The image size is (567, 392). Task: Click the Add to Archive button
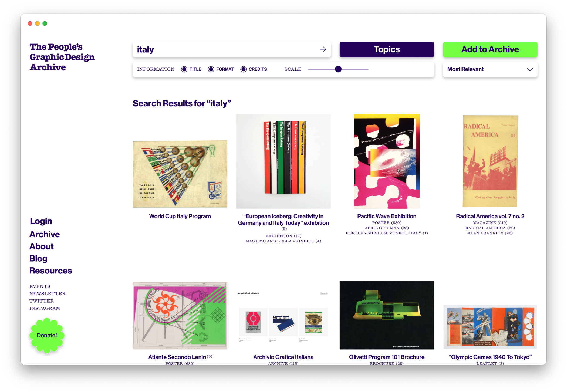pyautogui.click(x=490, y=49)
